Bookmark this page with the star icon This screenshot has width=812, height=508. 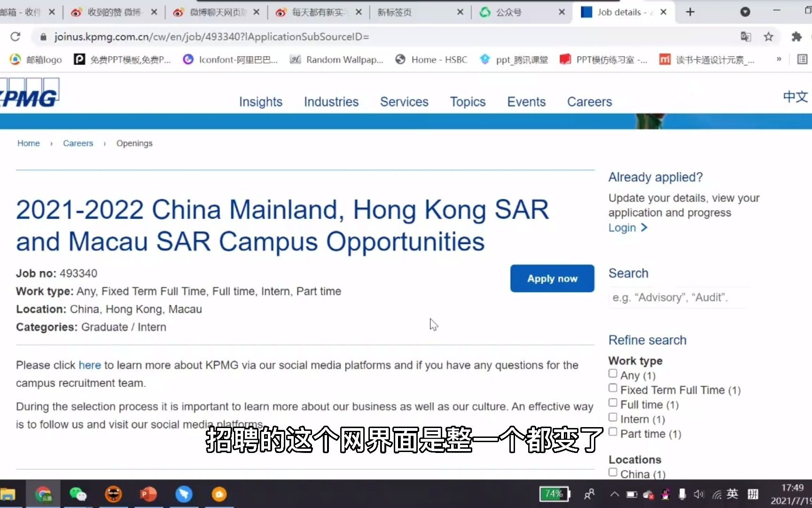[768, 37]
